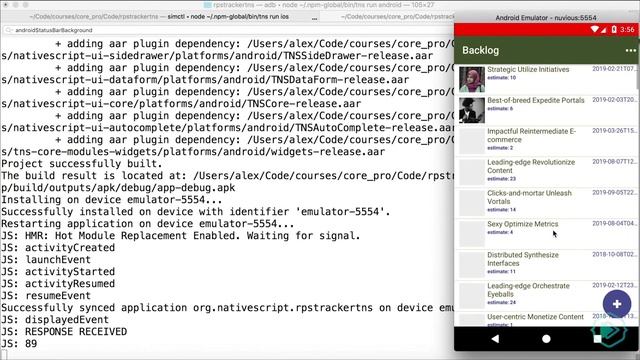Open 'Leading-edge Revolutionize Content' backlog item

pyautogui.click(x=546, y=172)
